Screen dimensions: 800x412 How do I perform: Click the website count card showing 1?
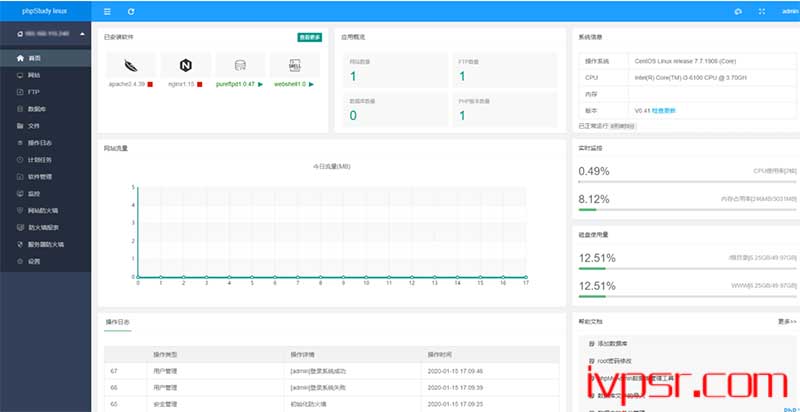[x=395, y=70]
